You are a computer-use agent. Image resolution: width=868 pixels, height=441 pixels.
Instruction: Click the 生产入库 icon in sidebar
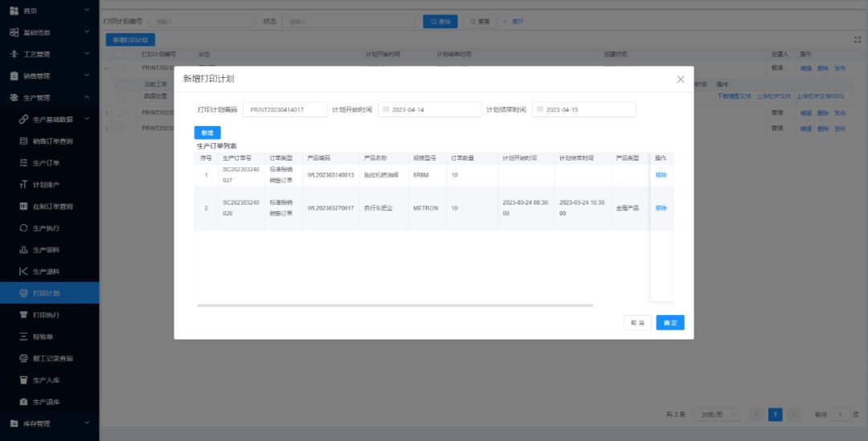point(23,380)
